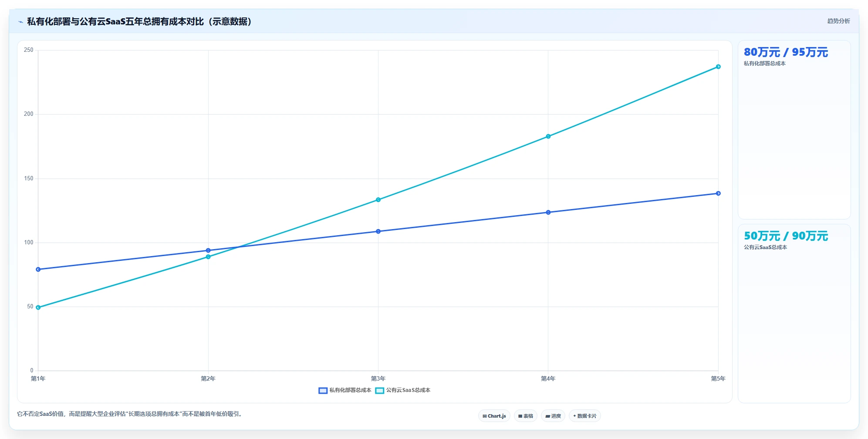
Task: Click the cyan SaaS data point at 第5年
Action: pos(718,67)
